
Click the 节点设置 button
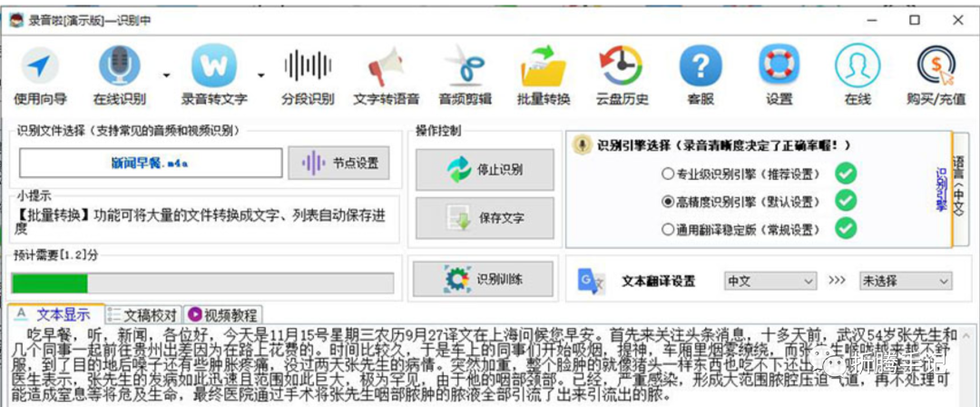click(338, 164)
